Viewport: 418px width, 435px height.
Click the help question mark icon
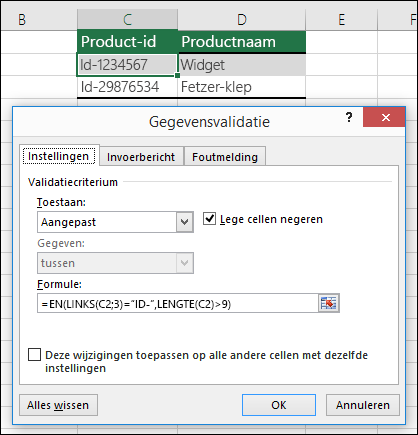tap(349, 117)
